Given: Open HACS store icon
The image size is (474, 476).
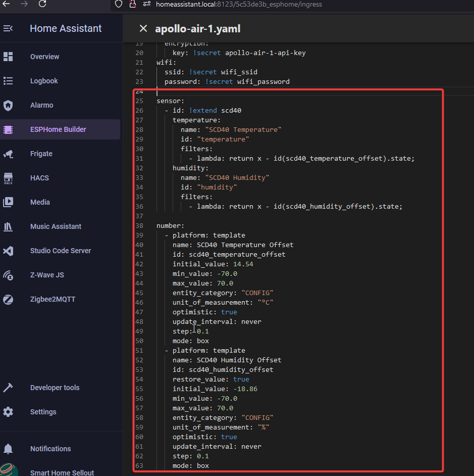Looking at the screenshot, I should coord(8,178).
